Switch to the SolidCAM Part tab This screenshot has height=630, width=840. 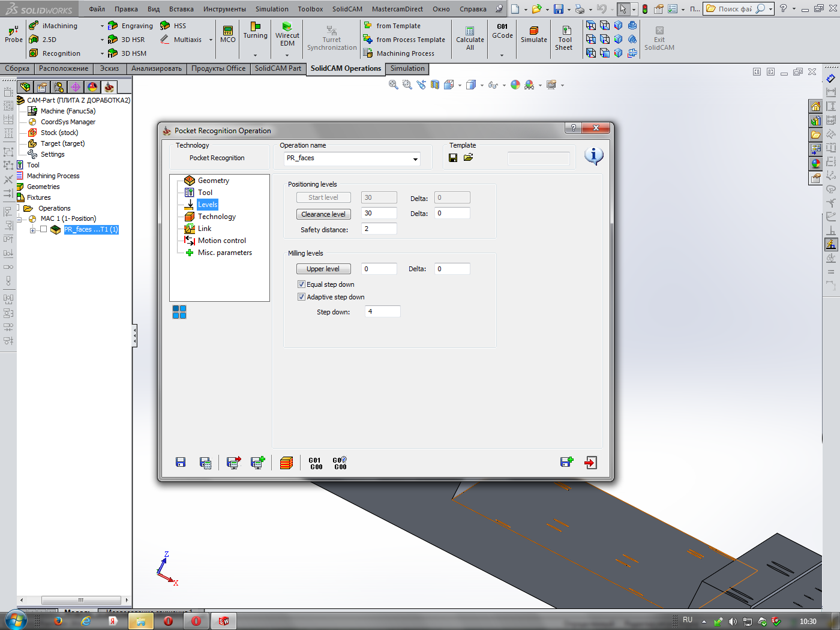(278, 68)
